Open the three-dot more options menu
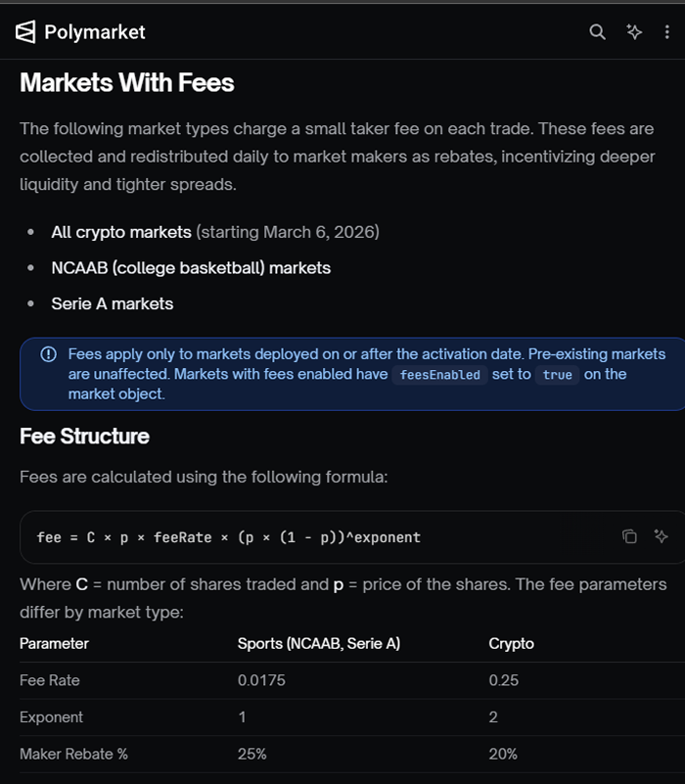Image resolution: width=685 pixels, height=784 pixels. pos(667,32)
